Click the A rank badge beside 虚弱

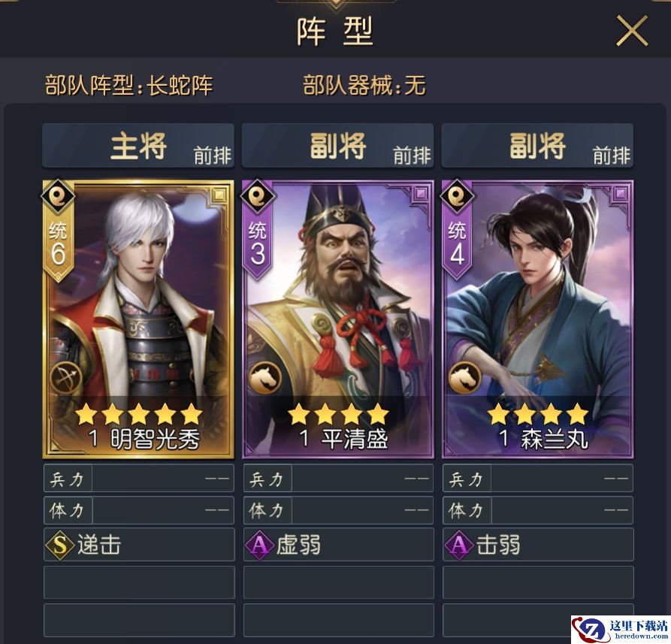[259, 545]
